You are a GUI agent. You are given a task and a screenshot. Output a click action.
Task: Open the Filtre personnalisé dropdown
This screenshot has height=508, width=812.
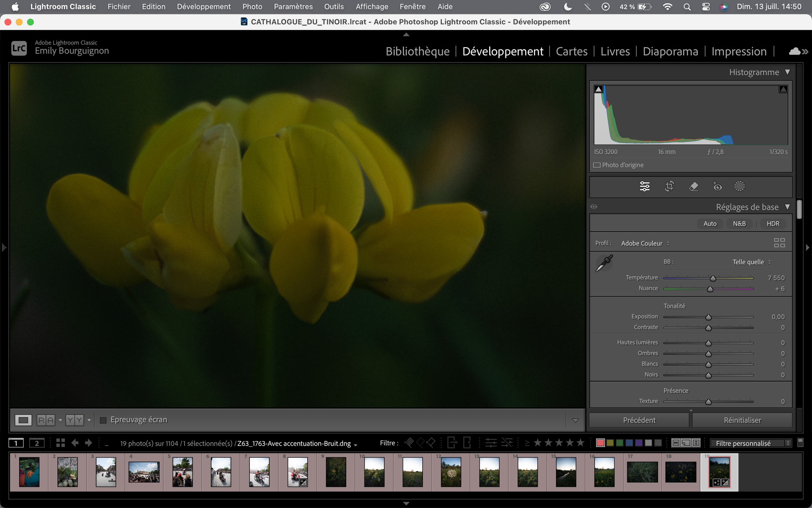(751, 443)
